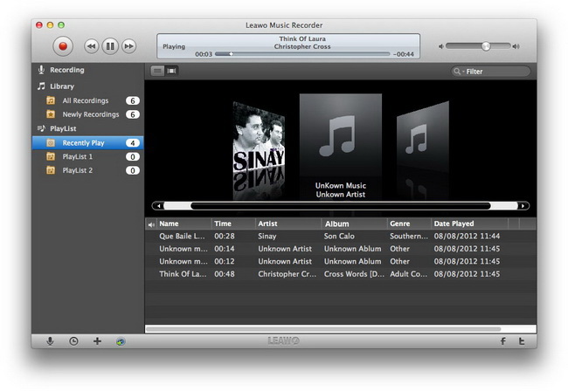Go back to the previous track
This screenshot has height=392, width=568.
(91, 45)
